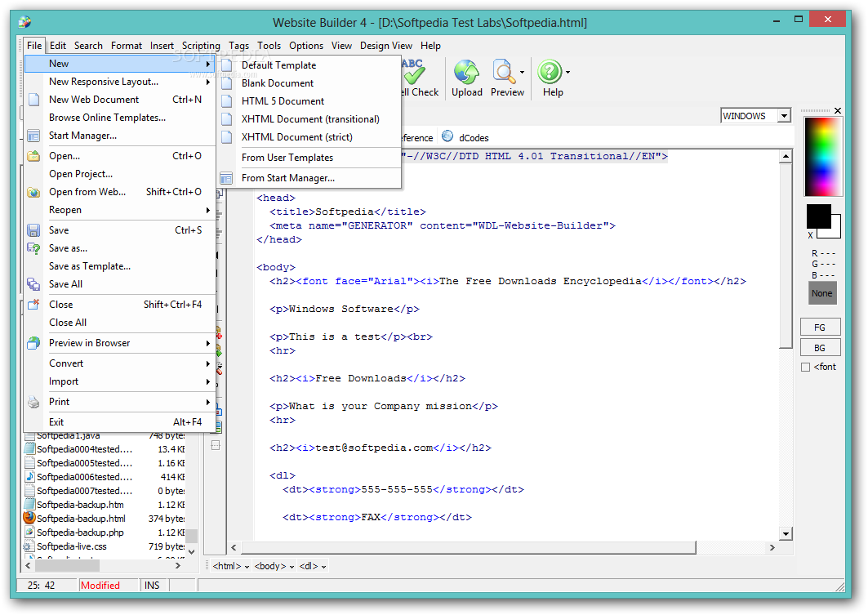868x615 pixels.
Task: Expand the <html> tag dropdown in breadcrumb
Action: [247, 566]
